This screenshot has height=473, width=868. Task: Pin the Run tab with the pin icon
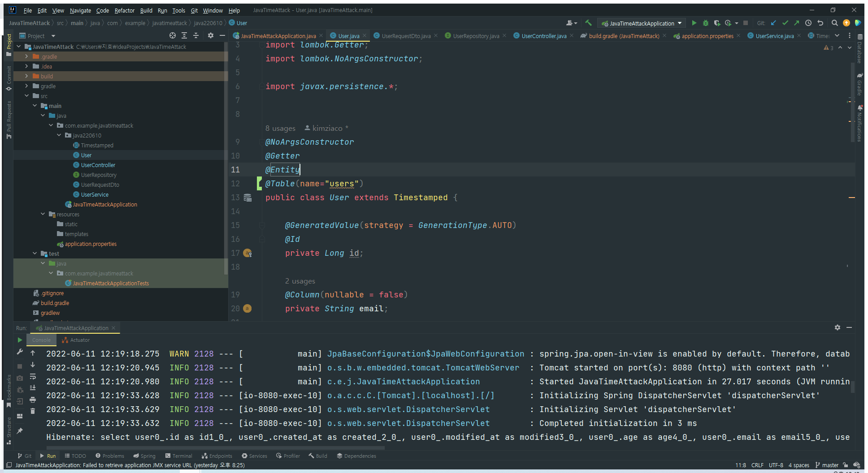20,431
